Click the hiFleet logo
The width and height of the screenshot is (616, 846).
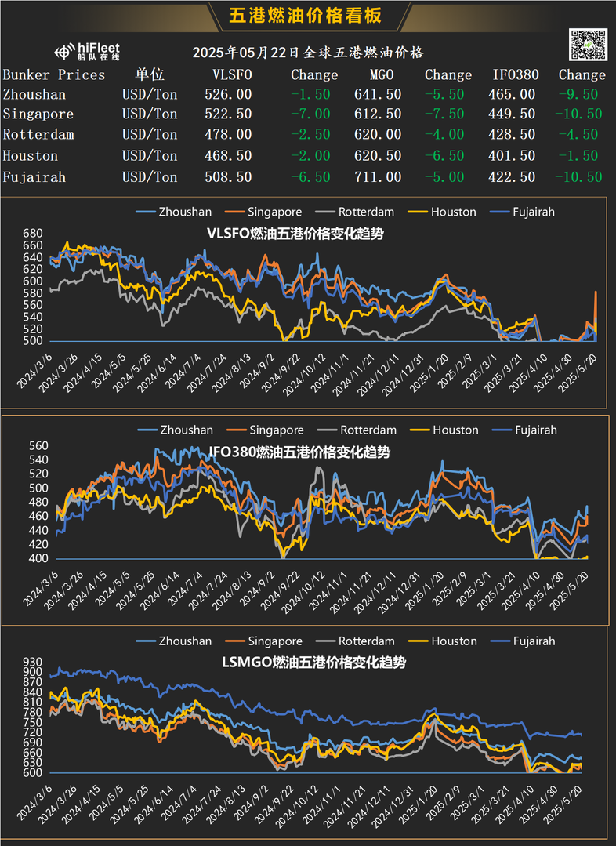[x=87, y=52]
